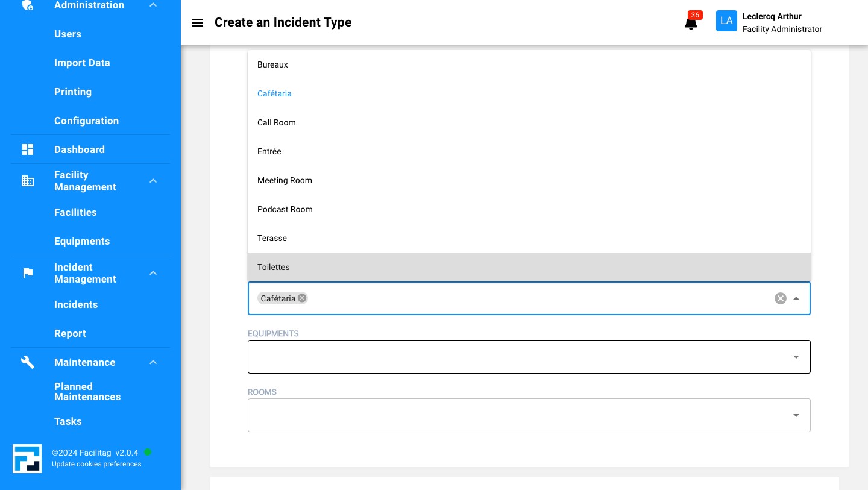The height and width of the screenshot is (490, 868).
Task: Click the Facilitag logo in footer
Action: coord(27,459)
